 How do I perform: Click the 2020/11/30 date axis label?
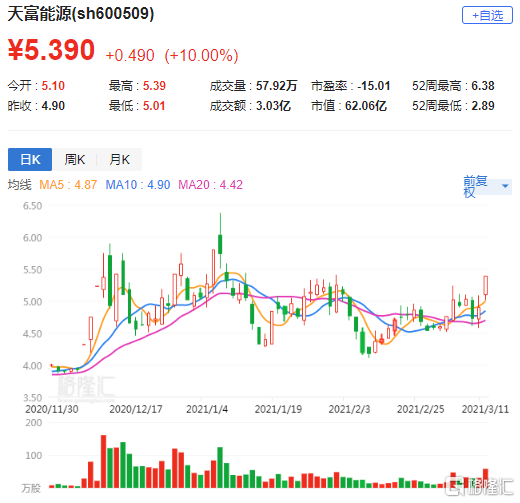tap(52, 409)
